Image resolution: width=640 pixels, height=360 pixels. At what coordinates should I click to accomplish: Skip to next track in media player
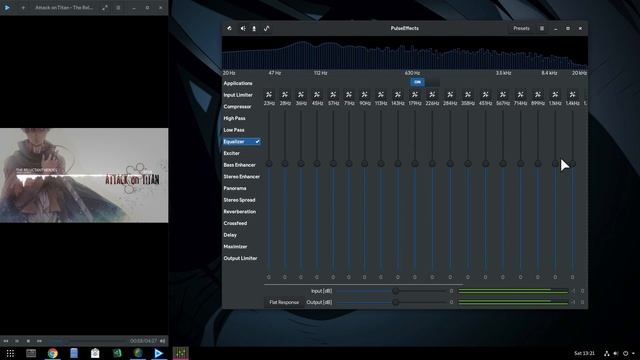pyautogui.click(x=39, y=340)
